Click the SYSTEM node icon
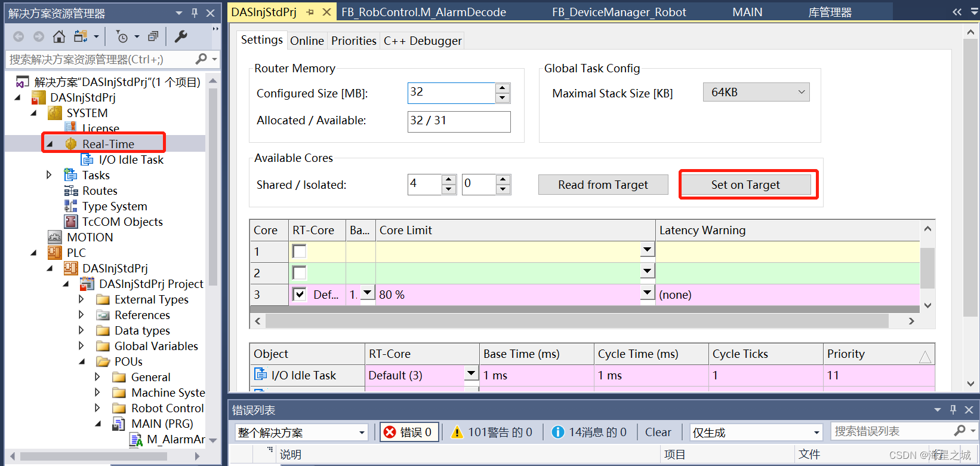 [55, 113]
